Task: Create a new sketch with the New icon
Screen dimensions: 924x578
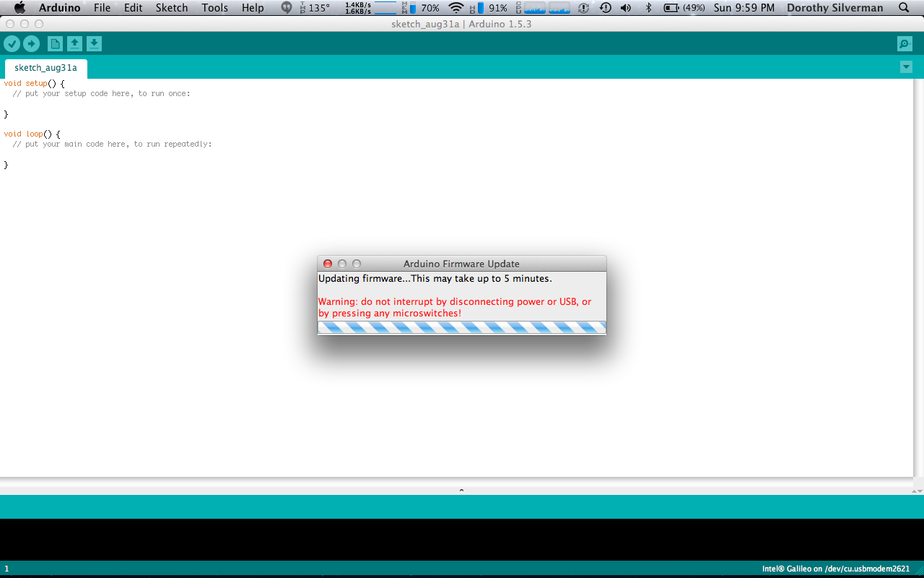Action: (55, 44)
